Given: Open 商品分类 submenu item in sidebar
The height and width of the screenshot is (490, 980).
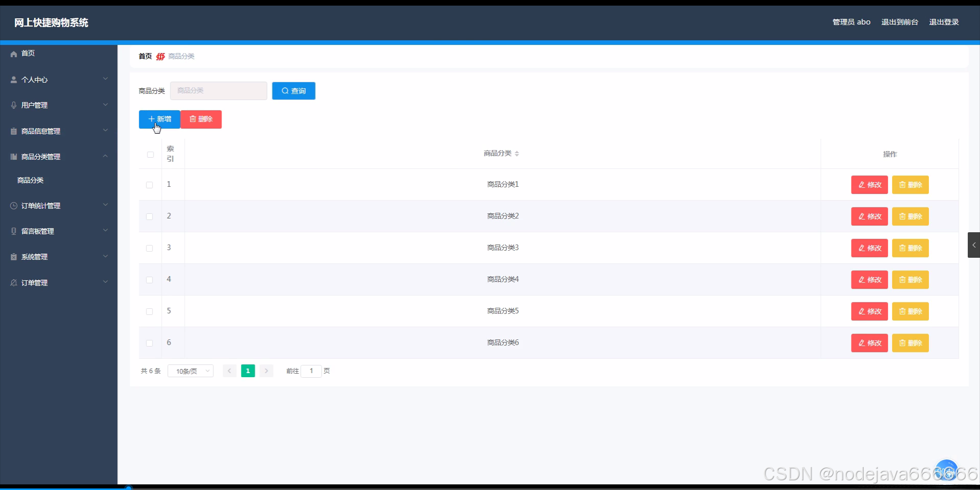Looking at the screenshot, I should (x=31, y=180).
